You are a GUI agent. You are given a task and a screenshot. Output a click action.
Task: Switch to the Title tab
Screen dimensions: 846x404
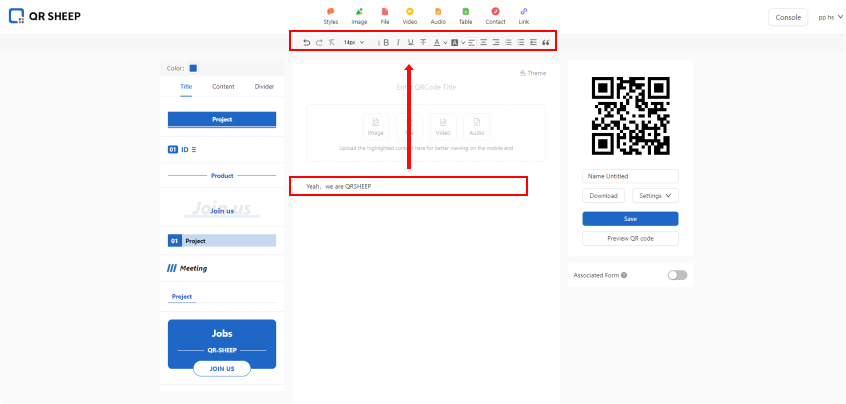(x=186, y=86)
